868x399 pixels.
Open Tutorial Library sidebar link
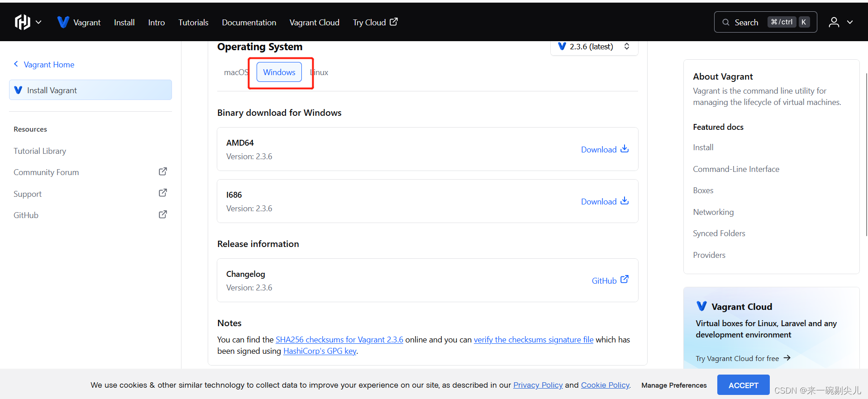tap(40, 151)
